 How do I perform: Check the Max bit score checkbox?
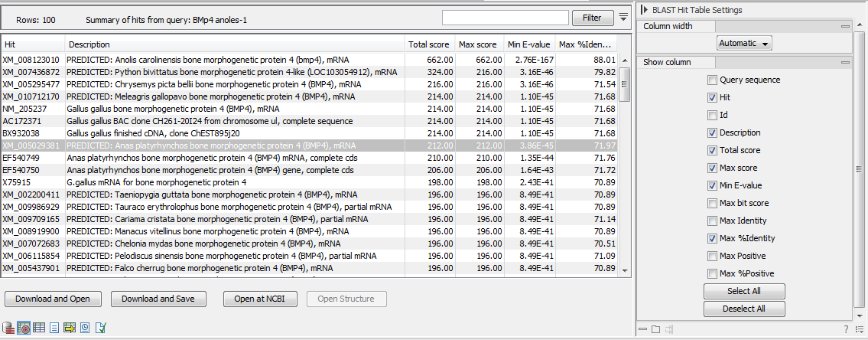[x=713, y=203]
